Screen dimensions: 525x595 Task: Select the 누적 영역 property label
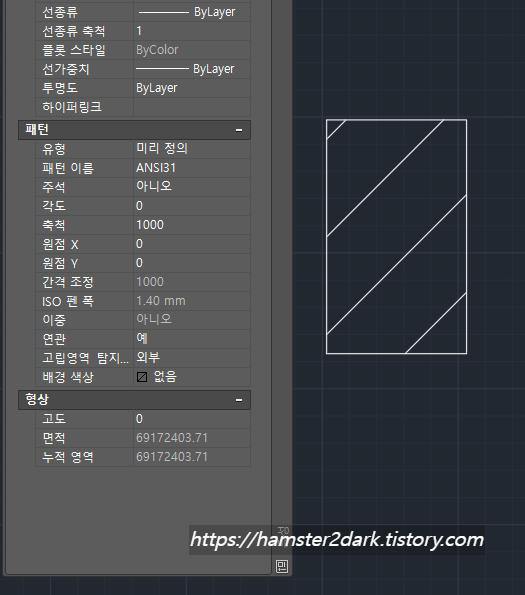(68, 457)
